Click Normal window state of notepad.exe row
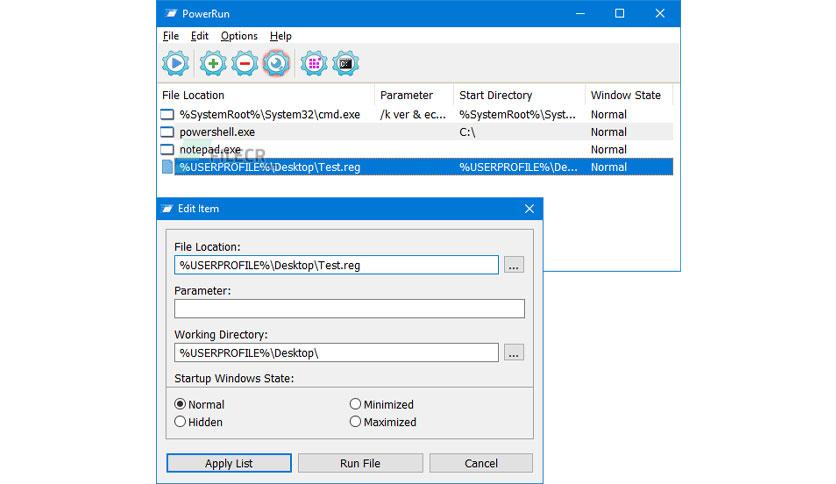Screen dimensions: 836x484 (x=609, y=150)
